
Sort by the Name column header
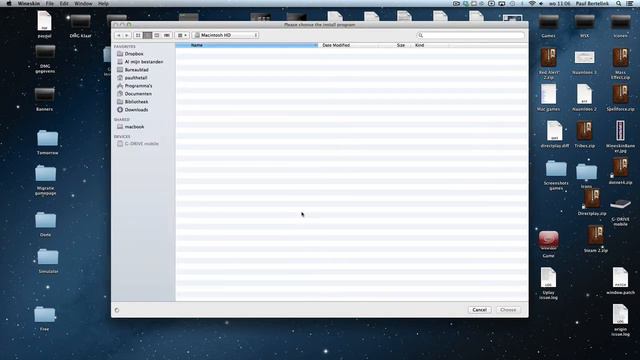(247, 45)
